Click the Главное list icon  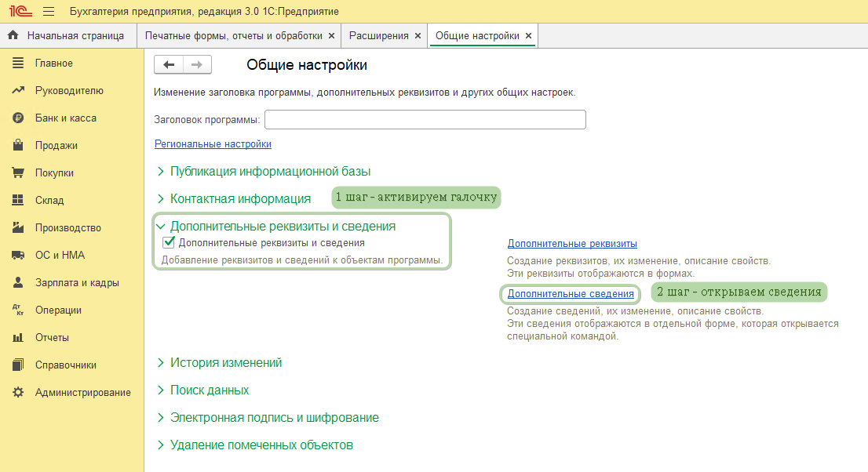click(18, 63)
